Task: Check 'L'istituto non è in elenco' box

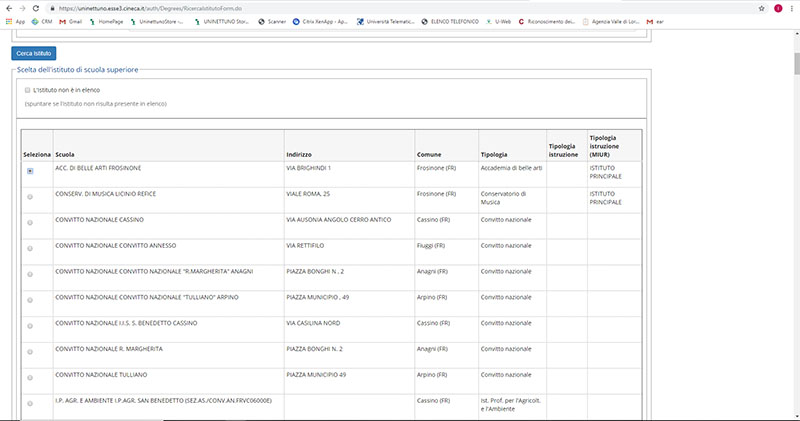Action: [x=28, y=90]
